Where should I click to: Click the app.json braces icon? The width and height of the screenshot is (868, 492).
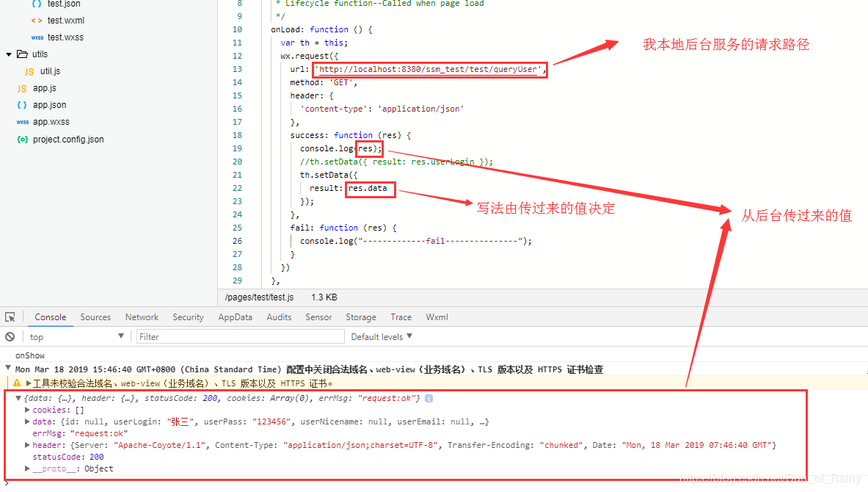click(22, 105)
